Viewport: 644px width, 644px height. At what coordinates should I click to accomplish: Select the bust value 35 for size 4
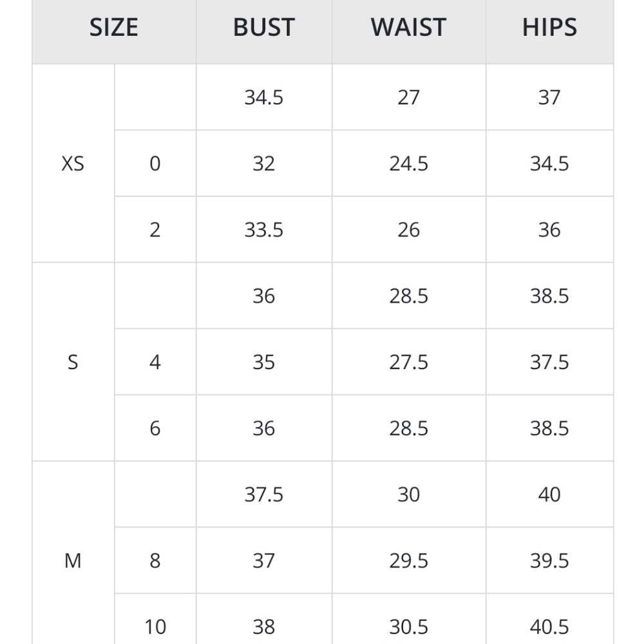(x=263, y=362)
